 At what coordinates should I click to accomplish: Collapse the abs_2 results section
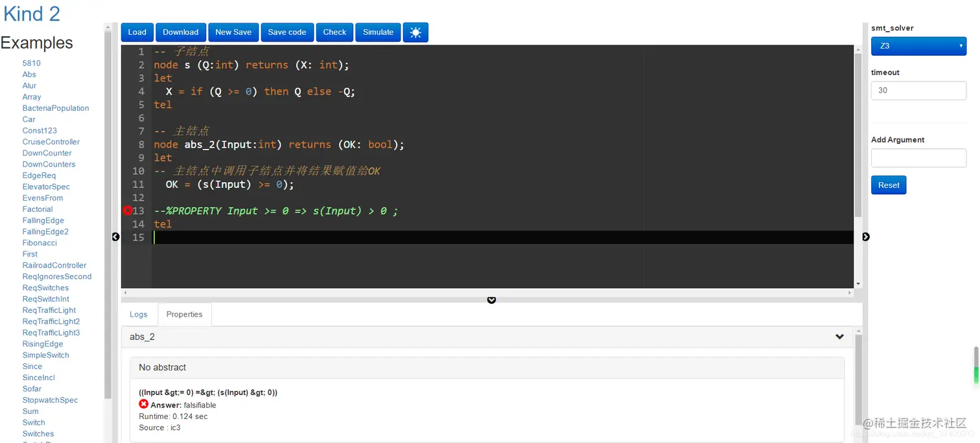click(839, 337)
